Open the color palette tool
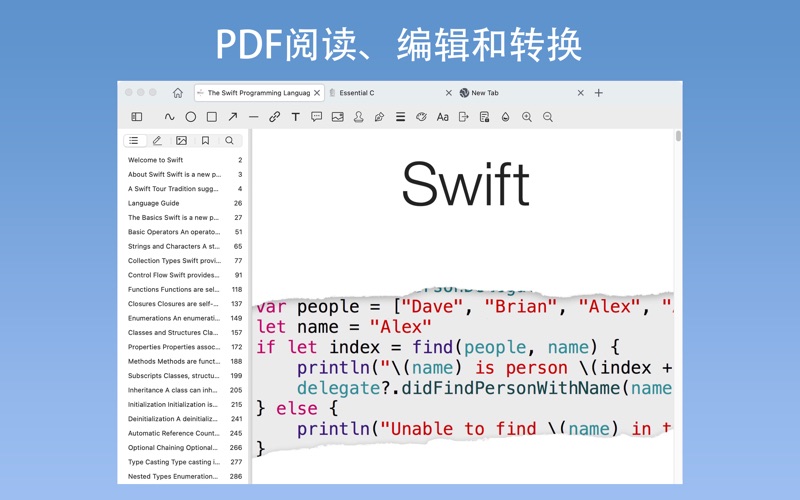 [421, 117]
